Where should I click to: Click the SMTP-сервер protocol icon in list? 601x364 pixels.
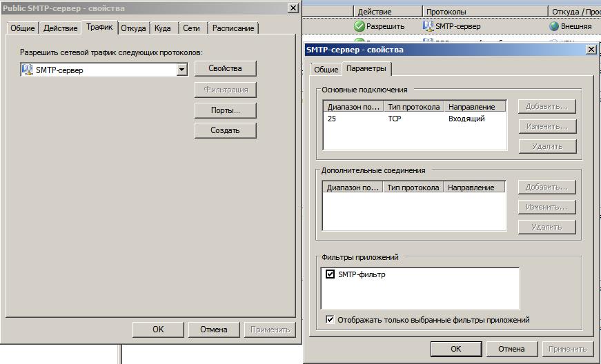428,26
